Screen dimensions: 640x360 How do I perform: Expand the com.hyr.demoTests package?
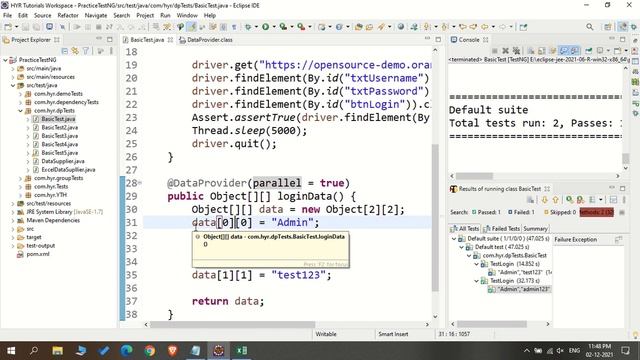tap(20, 94)
